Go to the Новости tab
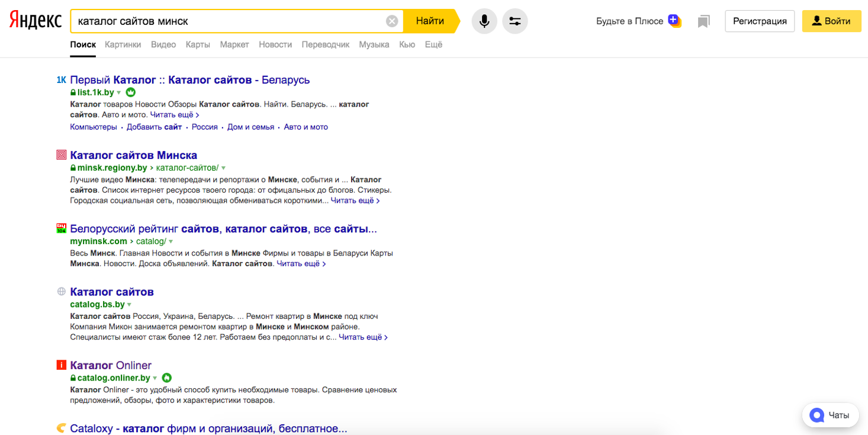This screenshot has height=435, width=868. 275,44
